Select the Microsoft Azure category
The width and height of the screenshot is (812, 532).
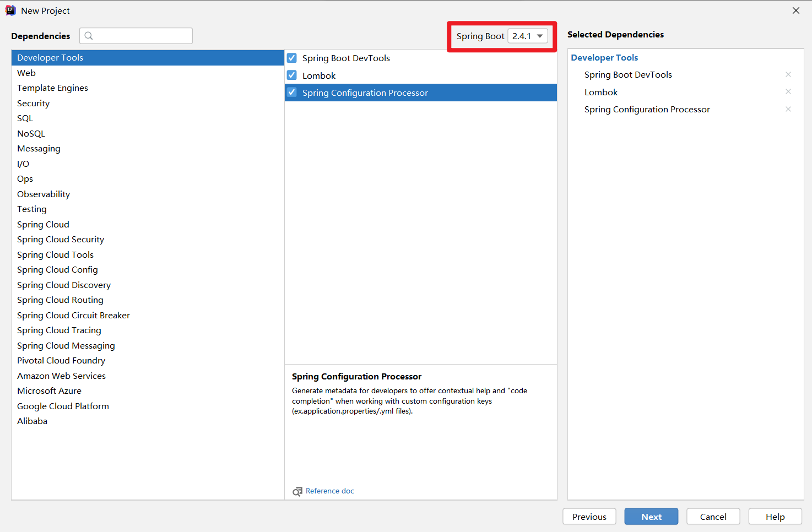click(148, 391)
